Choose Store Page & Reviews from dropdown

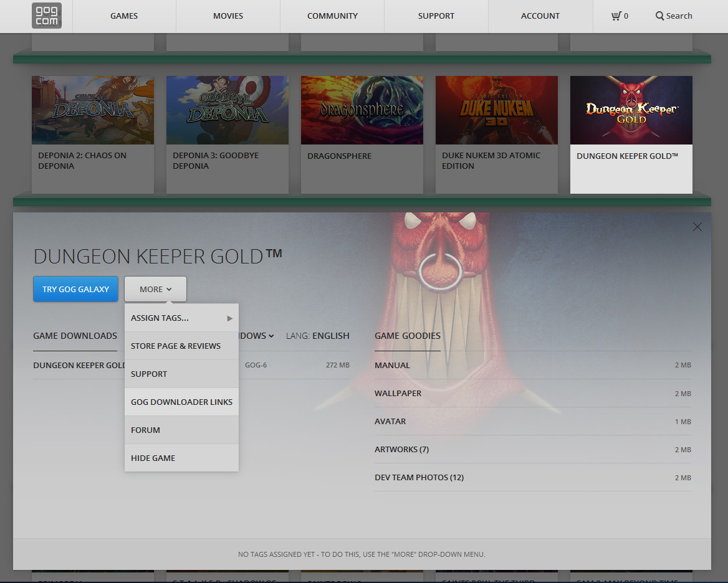point(181,346)
